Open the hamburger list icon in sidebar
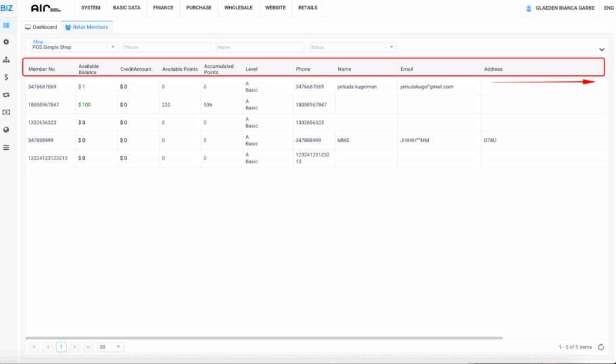Screen dimensions: 616x364 point(6,147)
